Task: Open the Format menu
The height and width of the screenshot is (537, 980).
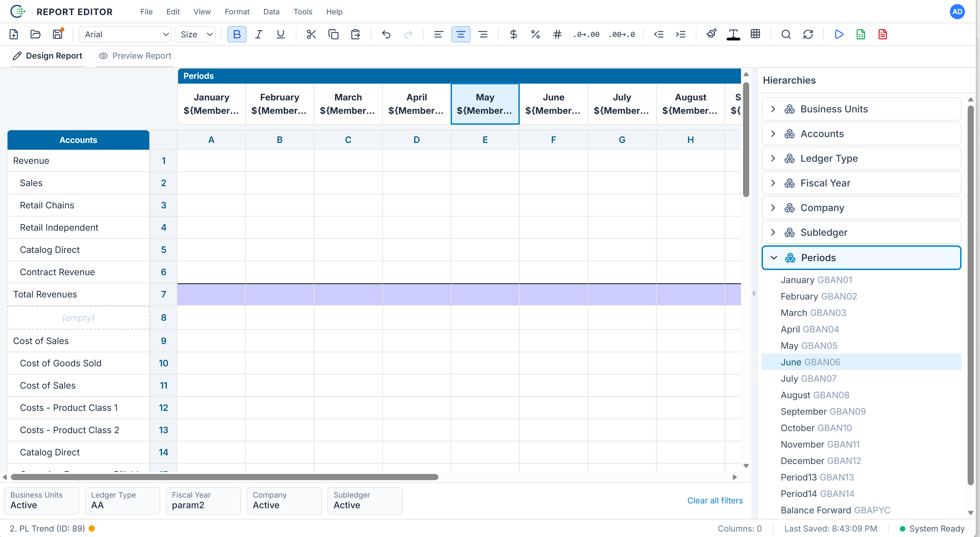Action: tap(237, 12)
